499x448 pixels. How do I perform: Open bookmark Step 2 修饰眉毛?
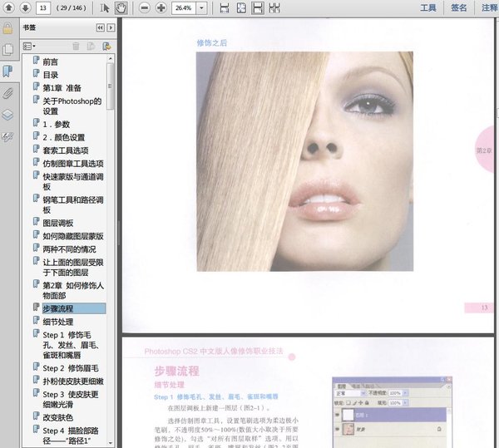pos(71,367)
